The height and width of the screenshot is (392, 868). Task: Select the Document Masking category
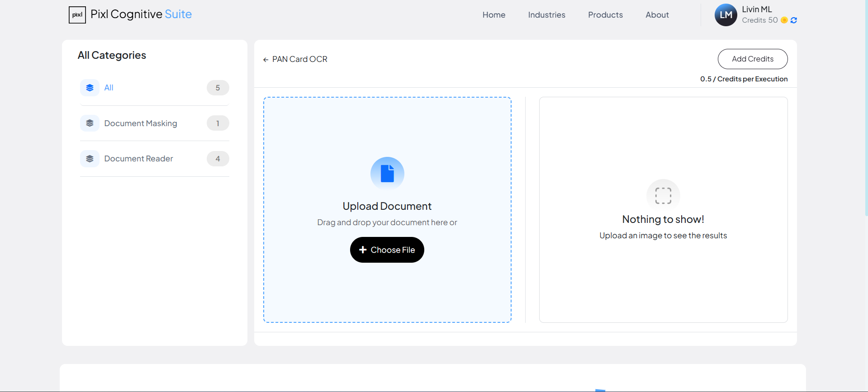pos(140,123)
